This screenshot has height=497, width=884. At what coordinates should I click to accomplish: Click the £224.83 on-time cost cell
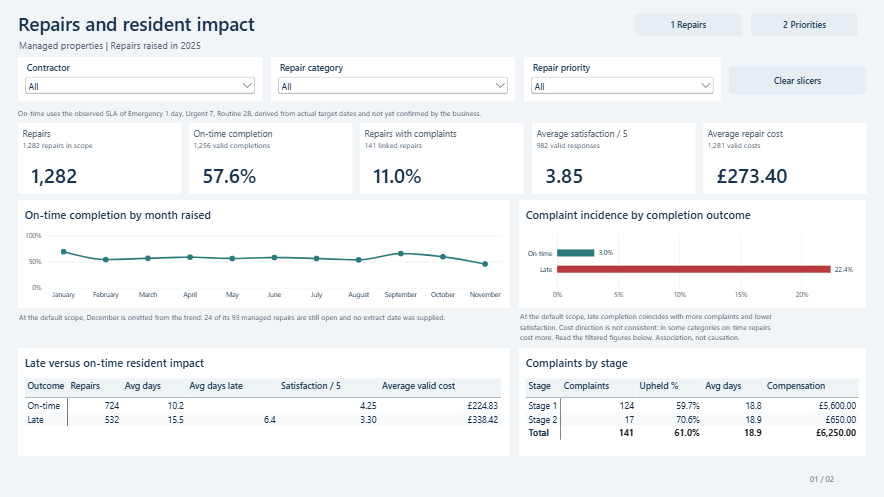pos(483,406)
